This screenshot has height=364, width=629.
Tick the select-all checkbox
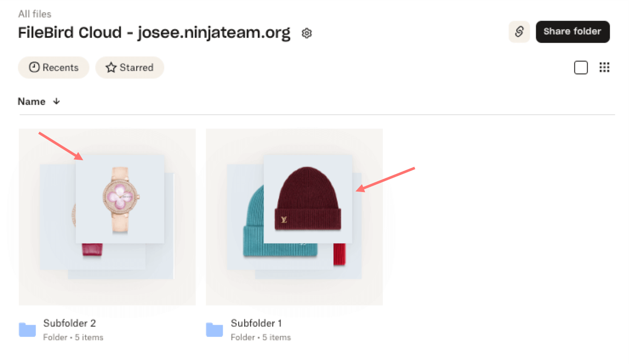point(581,68)
